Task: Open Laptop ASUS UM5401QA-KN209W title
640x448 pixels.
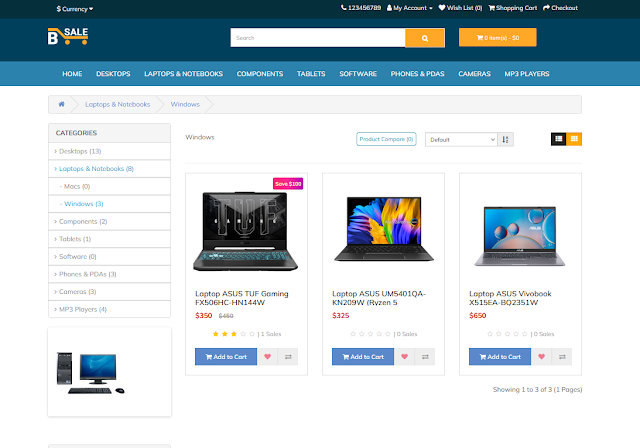Action: (379, 298)
